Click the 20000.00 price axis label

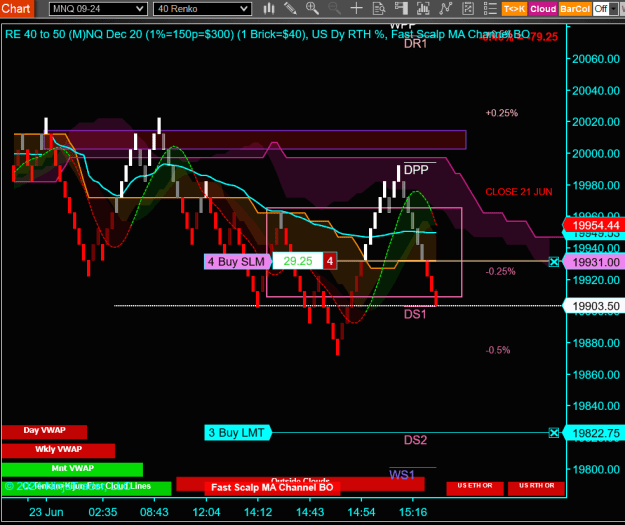click(x=596, y=153)
